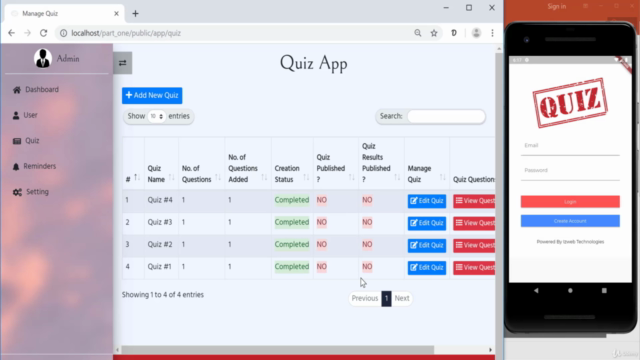
Task: Tap Password field in phone emulator
Action: tap(570, 171)
